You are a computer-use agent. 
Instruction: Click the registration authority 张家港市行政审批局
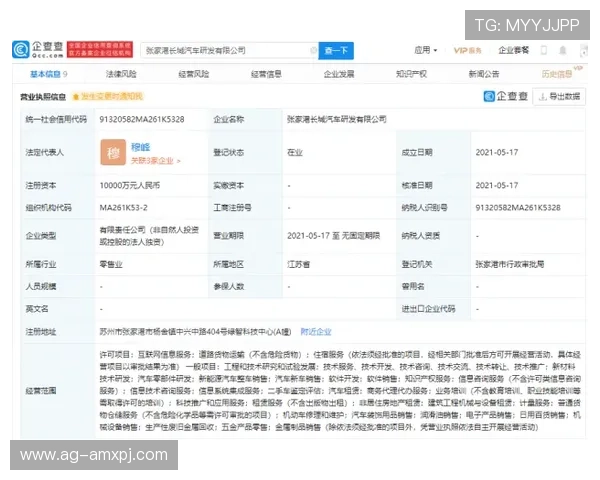click(509, 264)
